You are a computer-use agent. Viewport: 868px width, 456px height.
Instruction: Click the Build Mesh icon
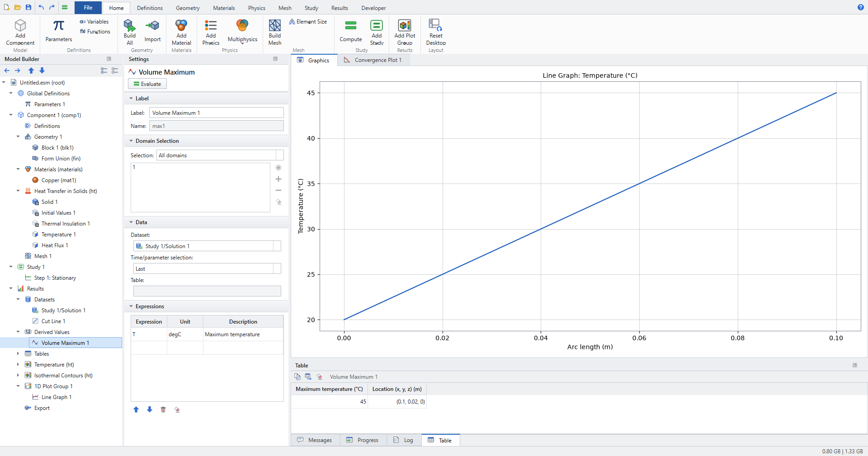(274, 25)
